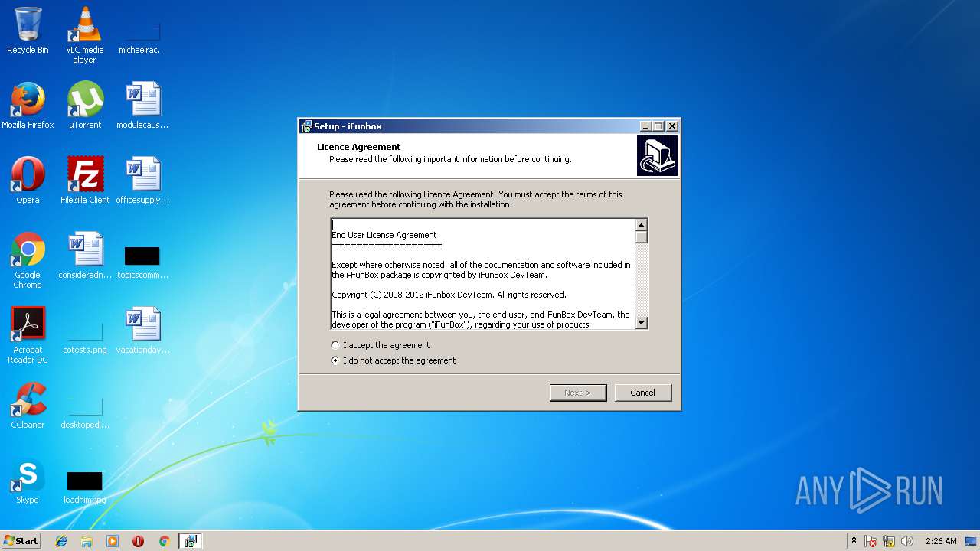Viewport: 980px width, 551px height.
Task: Select 'I accept the agreement' option
Action: tap(381, 345)
